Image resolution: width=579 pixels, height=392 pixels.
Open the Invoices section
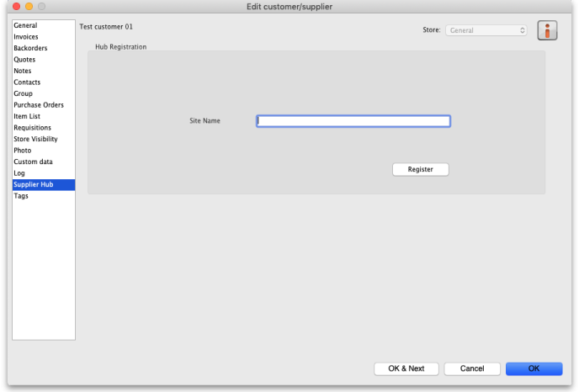(26, 37)
